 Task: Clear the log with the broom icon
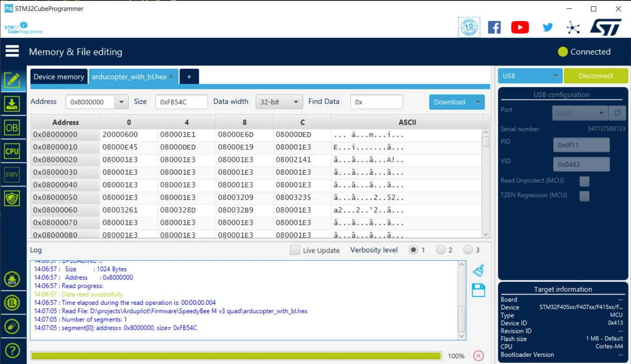(x=478, y=270)
